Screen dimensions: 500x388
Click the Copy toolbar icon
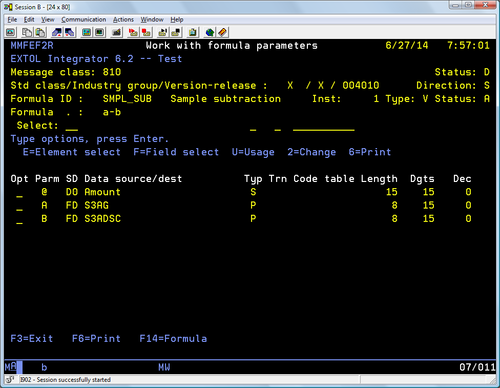coord(27,32)
